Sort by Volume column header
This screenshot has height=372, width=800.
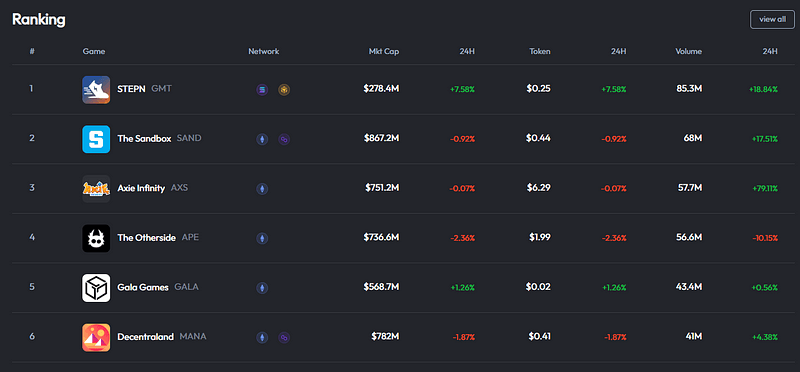coord(688,52)
